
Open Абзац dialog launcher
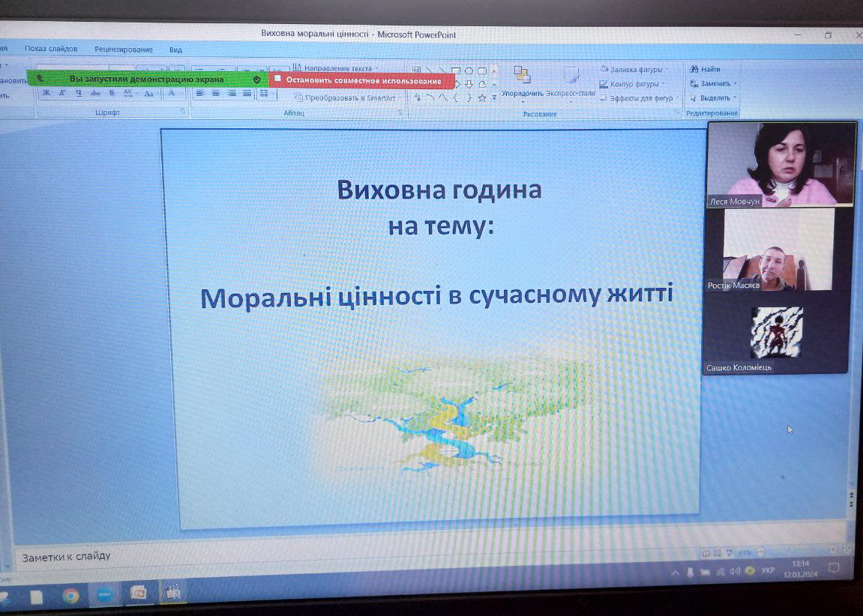point(400,112)
